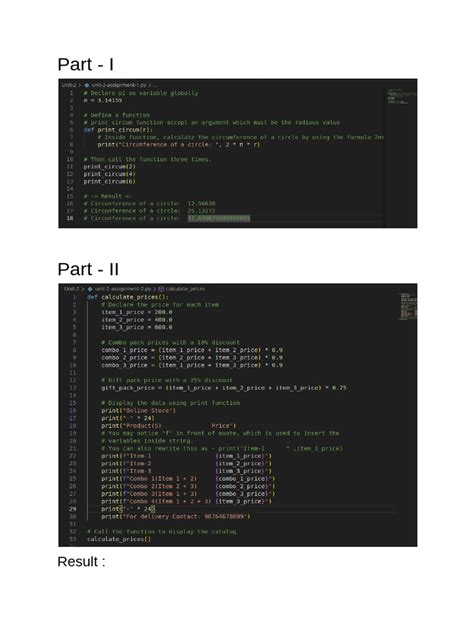Viewport: 474px width, 632px height.
Task: Click the gift_pack_price assignment line
Action: (x=224, y=388)
